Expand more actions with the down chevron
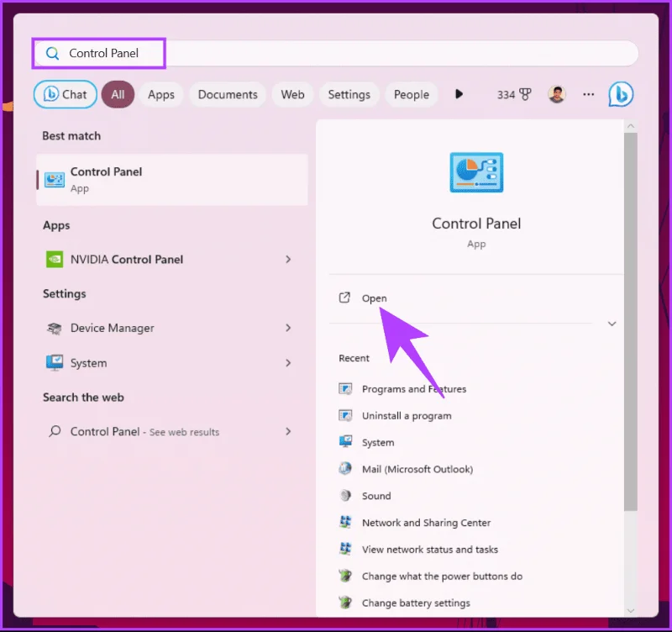This screenshot has height=632, width=672. click(x=612, y=324)
